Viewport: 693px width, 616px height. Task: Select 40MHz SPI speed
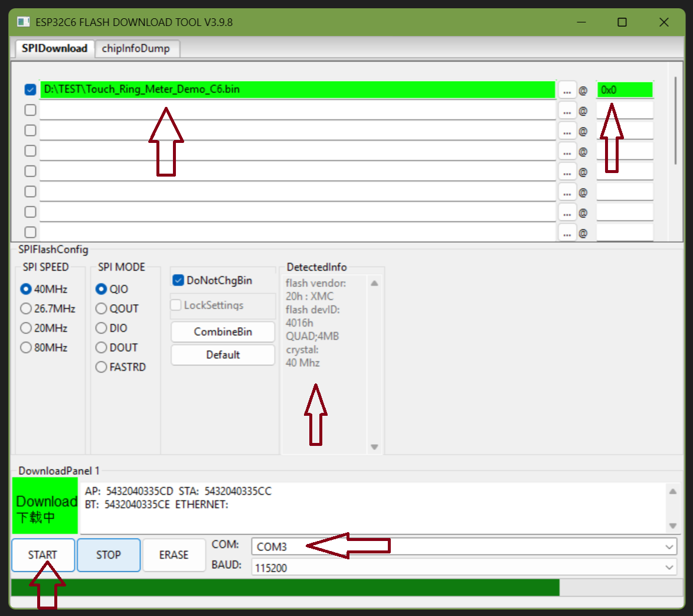pyautogui.click(x=44, y=289)
